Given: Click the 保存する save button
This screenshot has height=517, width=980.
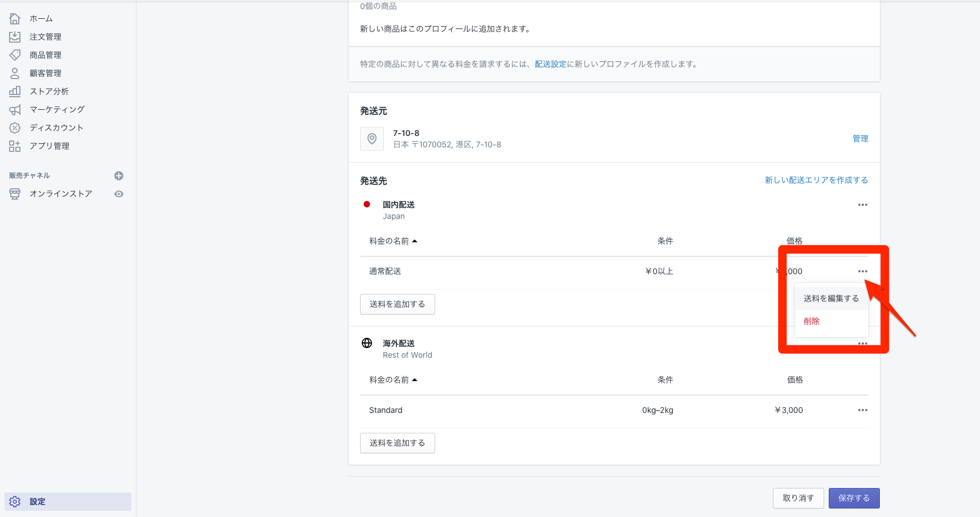Looking at the screenshot, I should (x=854, y=498).
